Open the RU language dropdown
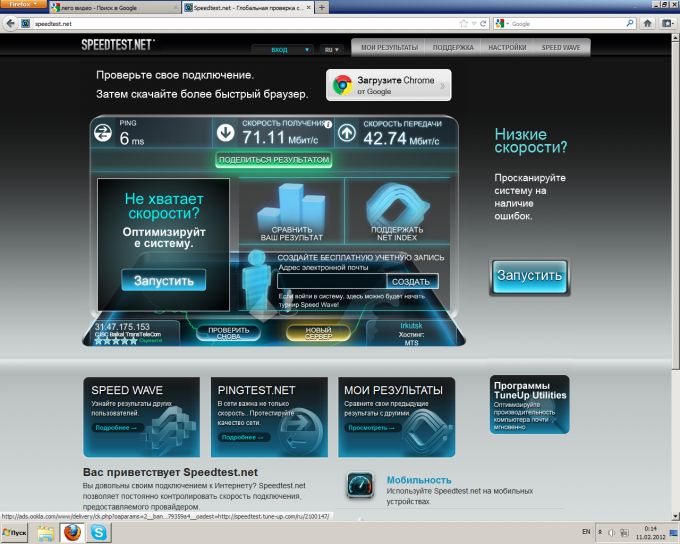 tap(331, 49)
